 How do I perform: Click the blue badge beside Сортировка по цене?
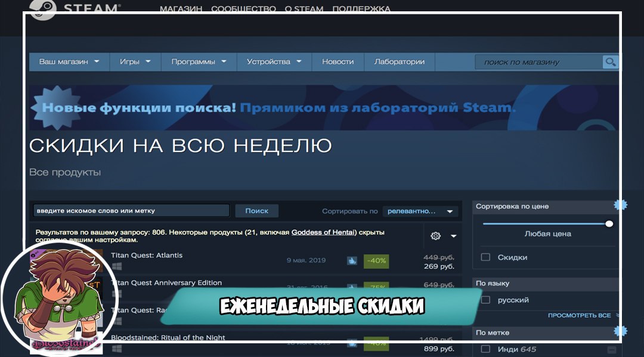pos(620,205)
